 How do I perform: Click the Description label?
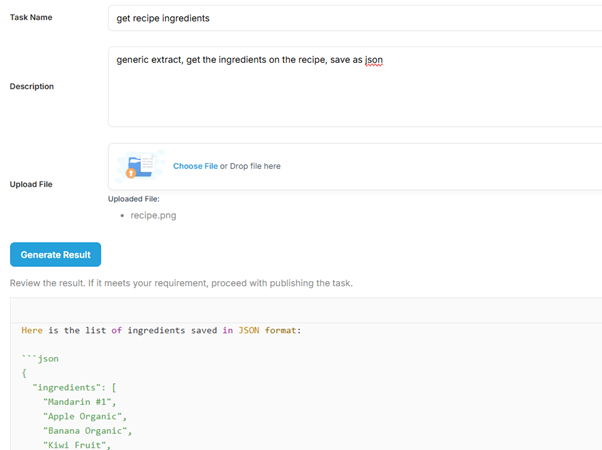[32, 86]
